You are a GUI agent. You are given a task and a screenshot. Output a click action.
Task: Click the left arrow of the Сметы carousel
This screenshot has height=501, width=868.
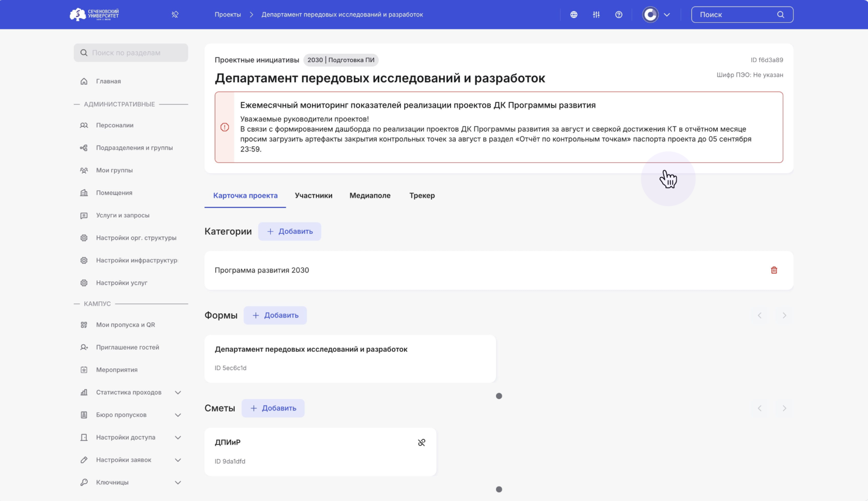[x=760, y=408]
